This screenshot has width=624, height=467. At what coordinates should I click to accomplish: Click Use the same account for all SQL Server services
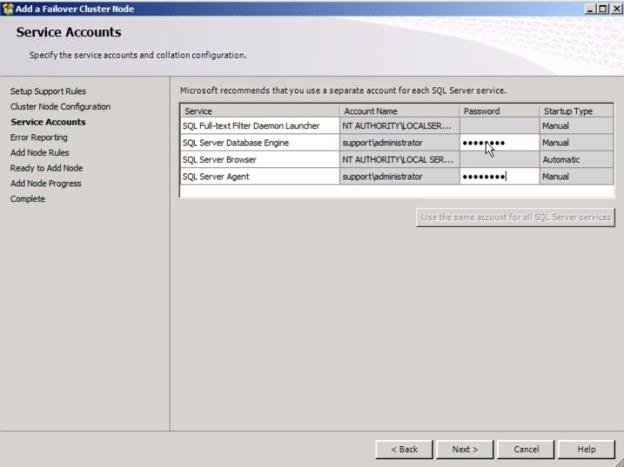coord(515,217)
